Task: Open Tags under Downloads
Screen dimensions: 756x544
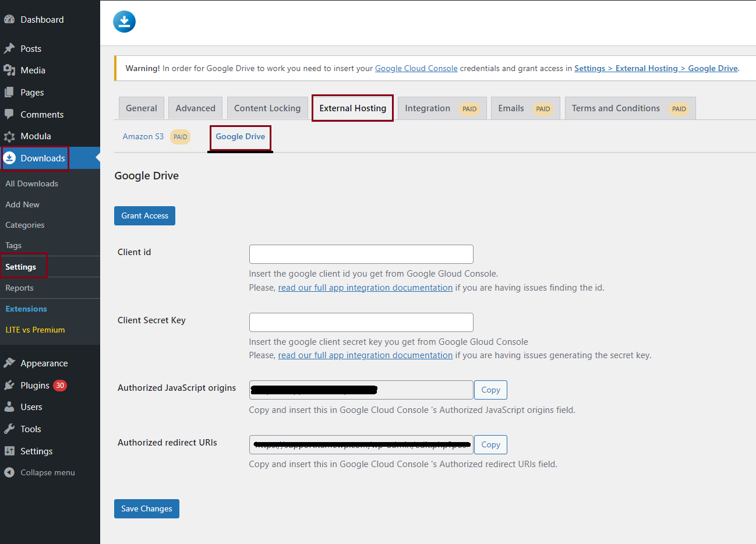Action: click(13, 245)
